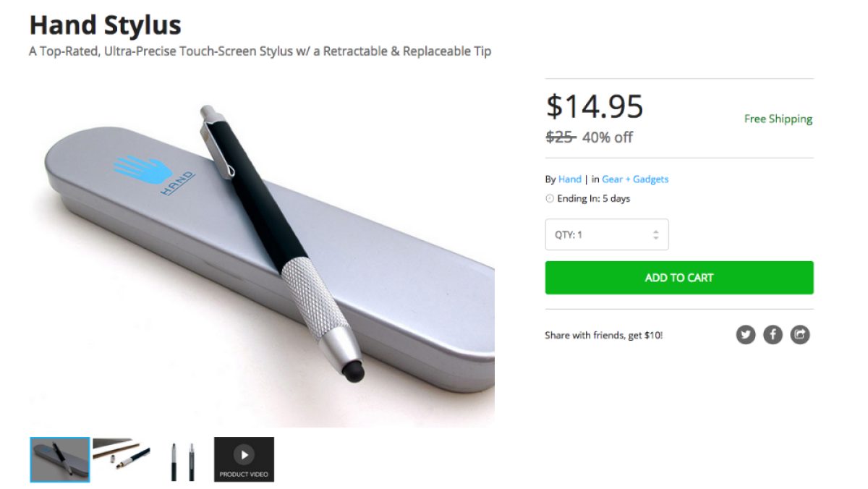
Task: Click the large main product image
Action: (x=262, y=253)
